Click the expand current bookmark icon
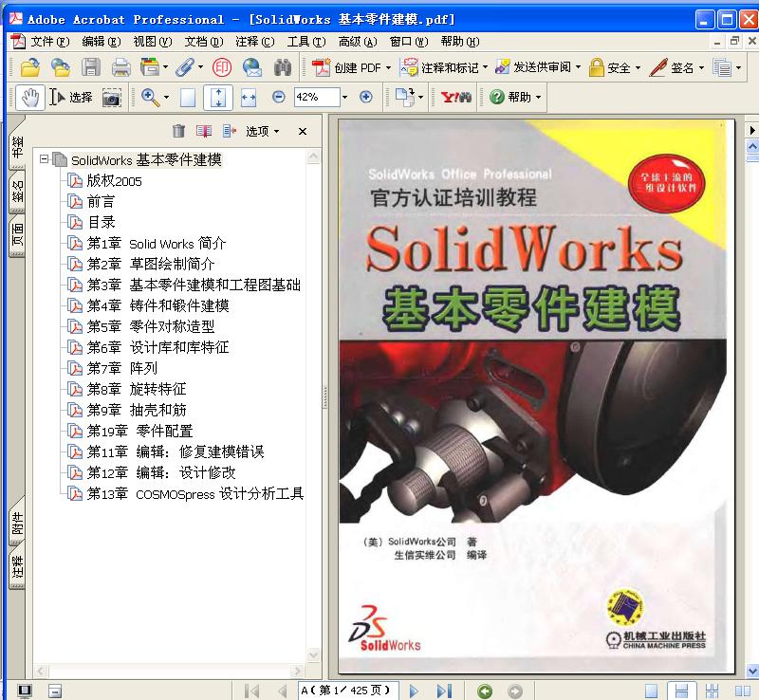The width and height of the screenshot is (759, 700). (229, 131)
